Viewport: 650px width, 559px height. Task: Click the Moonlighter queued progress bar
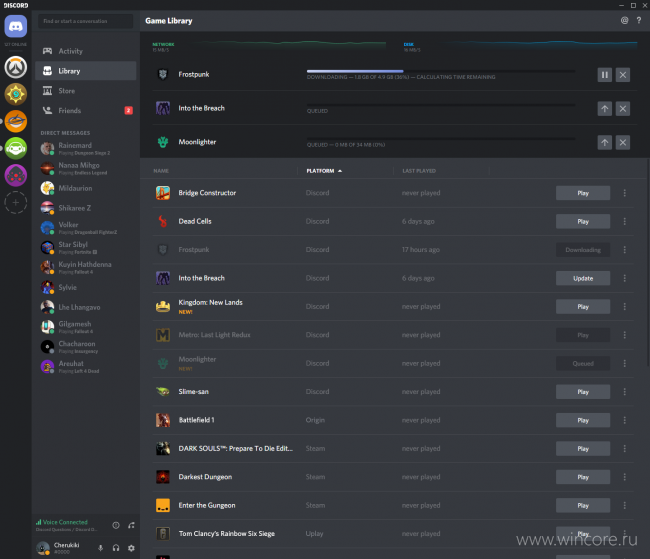point(441,139)
